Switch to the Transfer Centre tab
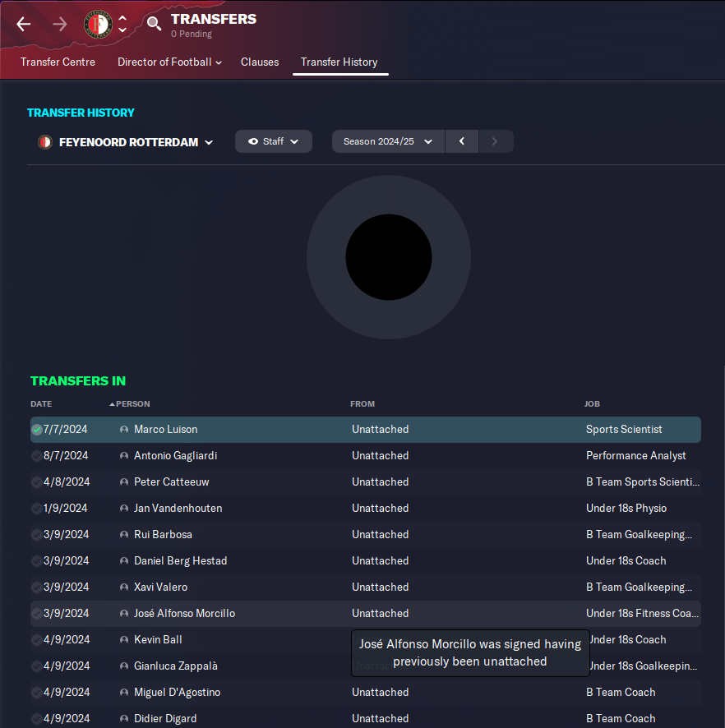This screenshot has height=728, width=725. coord(58,62)
